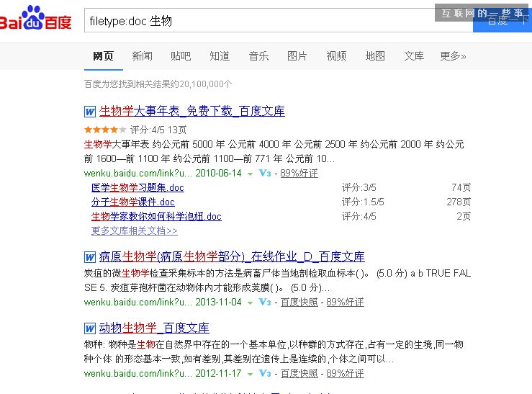Open the 生物学家教你如何科学泡妞.doc link
The width and height of the screenshot is (532, 394).
point(156,217)
